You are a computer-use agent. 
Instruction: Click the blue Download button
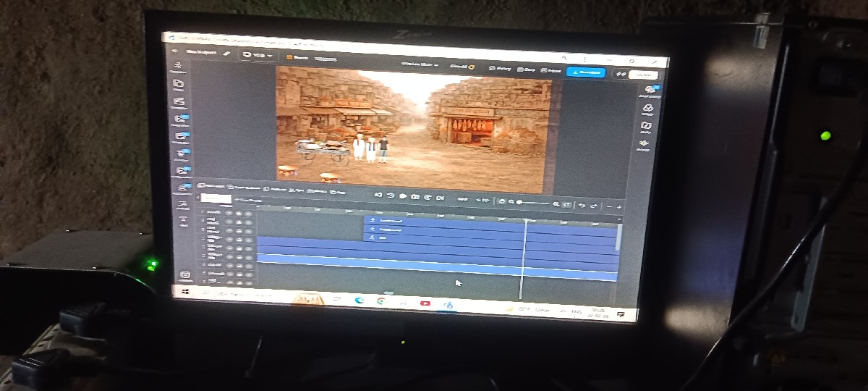point(585,72)
